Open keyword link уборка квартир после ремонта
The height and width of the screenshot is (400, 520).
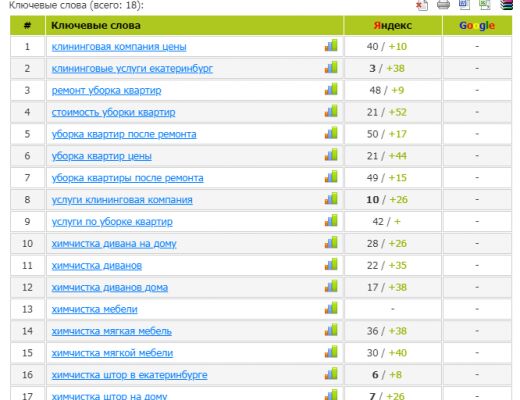(124, 134)
